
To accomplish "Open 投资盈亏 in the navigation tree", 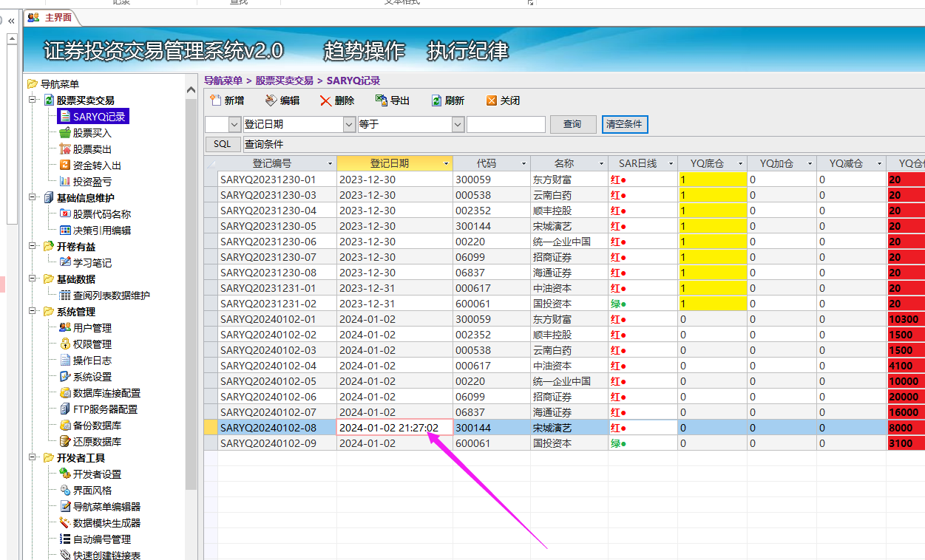I will tap(92, 182).
